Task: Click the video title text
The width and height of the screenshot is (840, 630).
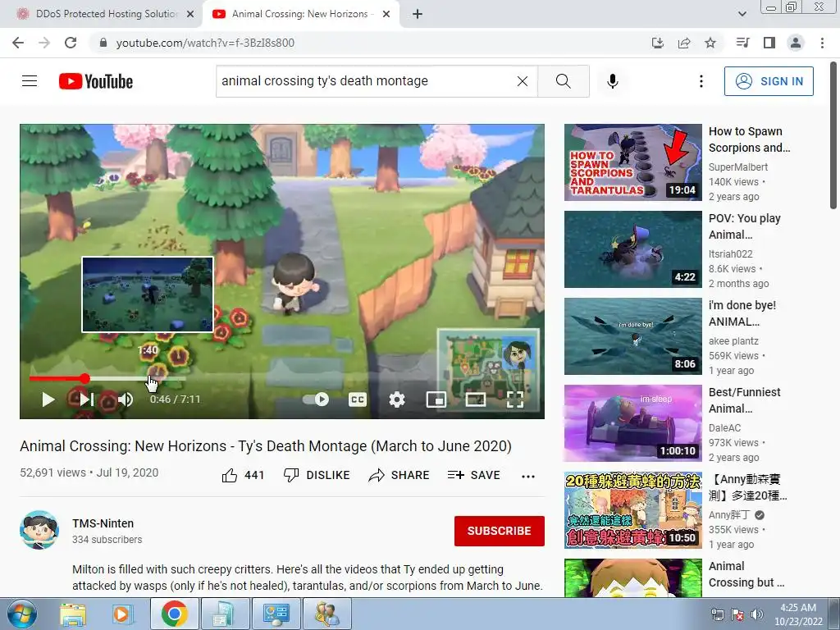Action: pyautogui.click(x=266, y=446)
